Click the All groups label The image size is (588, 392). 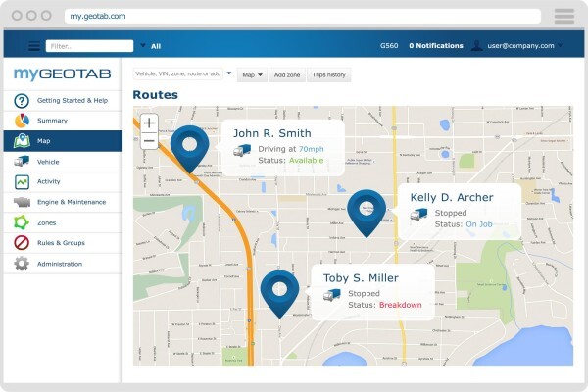coord(156,46)
